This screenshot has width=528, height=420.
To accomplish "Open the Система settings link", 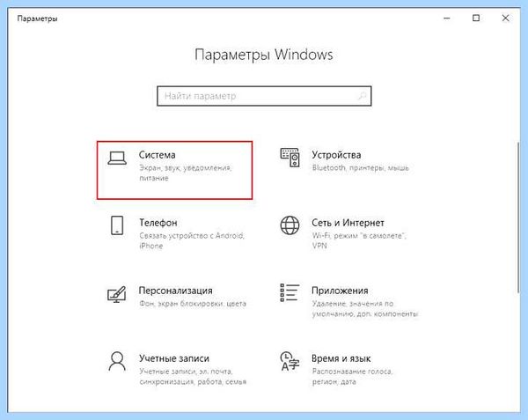I will tap(158, 155).
